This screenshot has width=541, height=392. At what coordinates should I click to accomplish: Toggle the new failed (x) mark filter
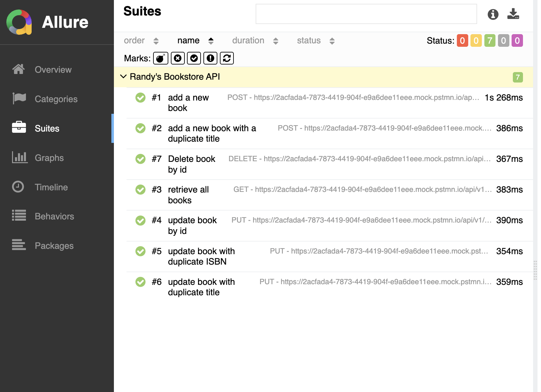(178, 58)
